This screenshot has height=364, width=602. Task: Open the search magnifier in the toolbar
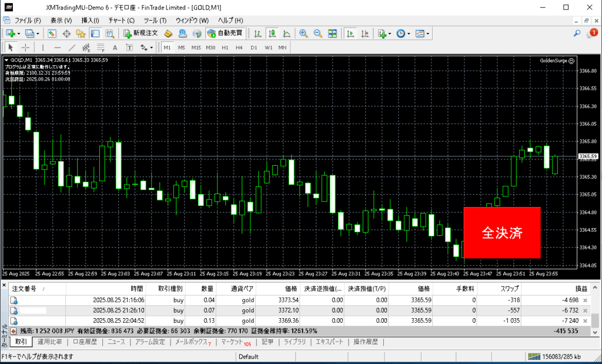point(577,34)
